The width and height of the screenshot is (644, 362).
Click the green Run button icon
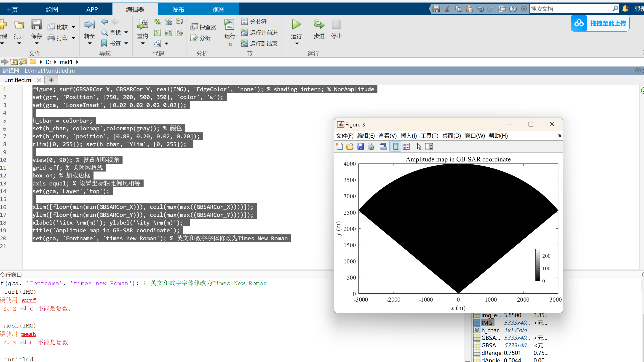[296, 24]
